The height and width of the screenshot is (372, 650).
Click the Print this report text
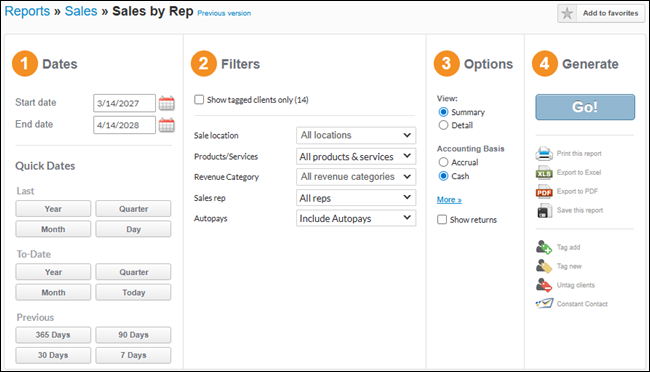tap(579, 153)
